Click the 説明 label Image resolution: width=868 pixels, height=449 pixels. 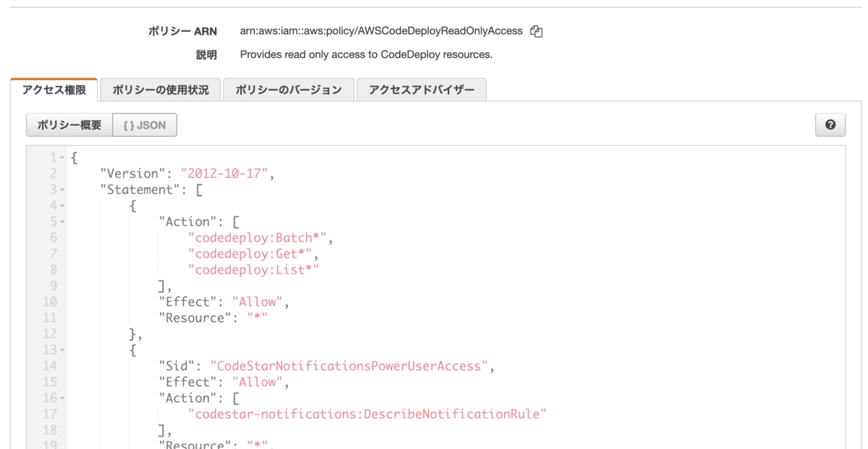206,54
